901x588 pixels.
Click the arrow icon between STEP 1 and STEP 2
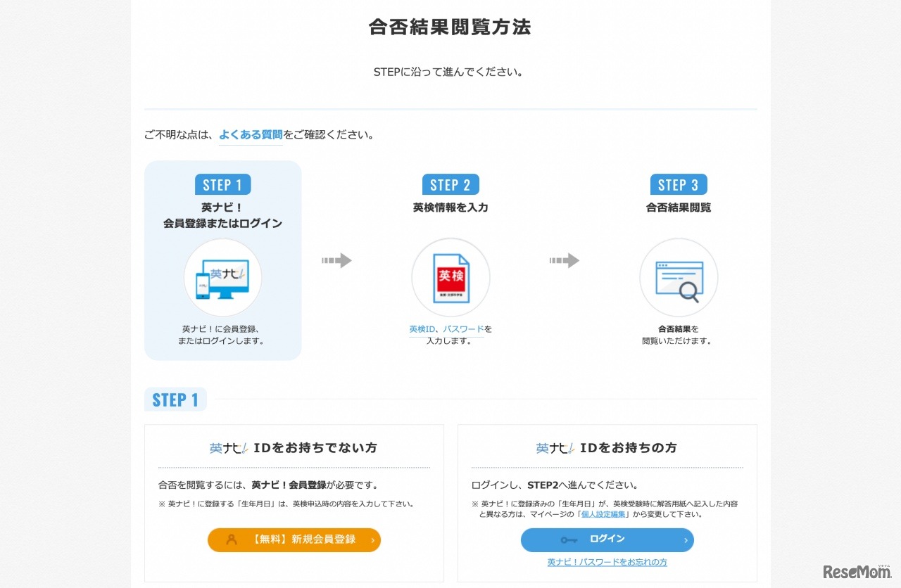[x=336, y=260]
